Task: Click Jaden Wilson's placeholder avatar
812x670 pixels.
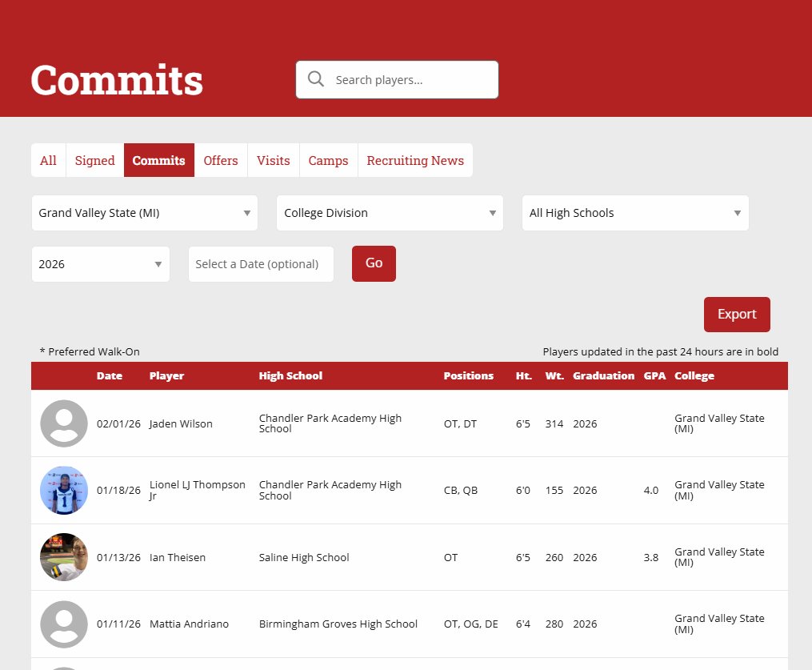Action: pos(64,423)
